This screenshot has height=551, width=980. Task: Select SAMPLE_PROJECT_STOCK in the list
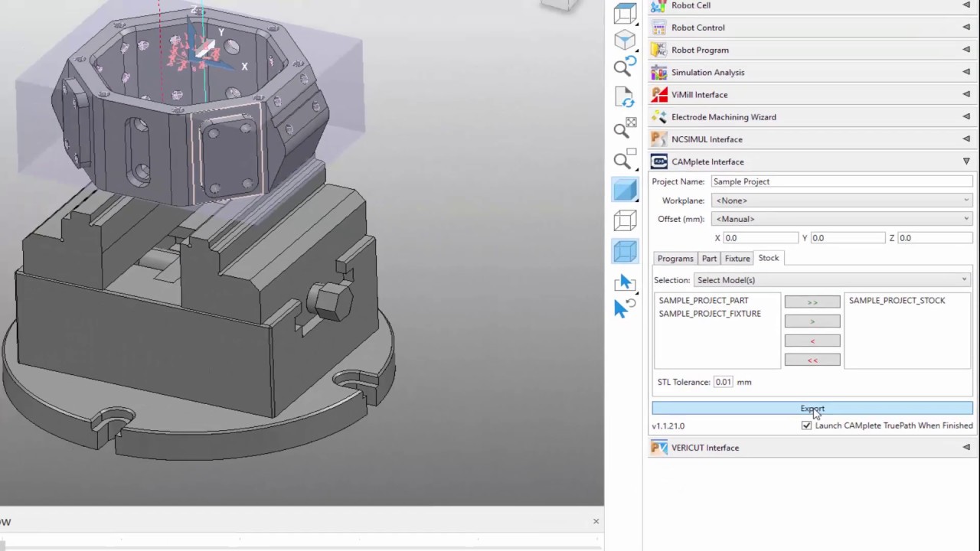[x=897, y=301]
